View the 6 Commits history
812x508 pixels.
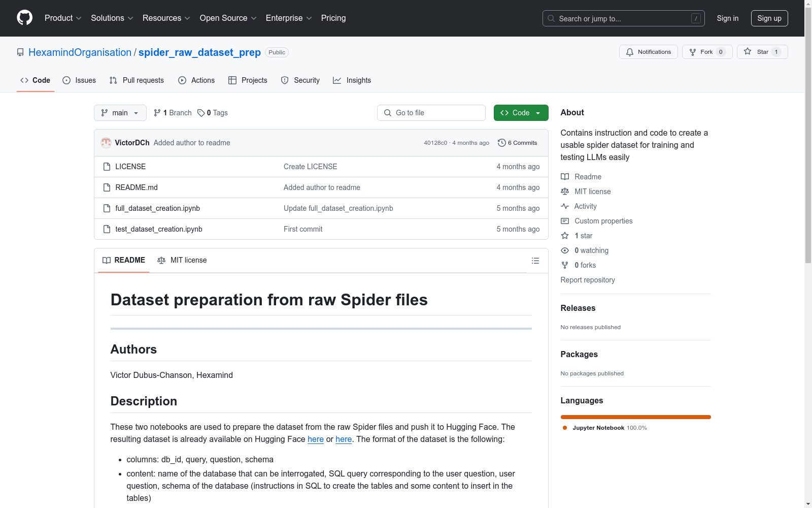[518, 143]
